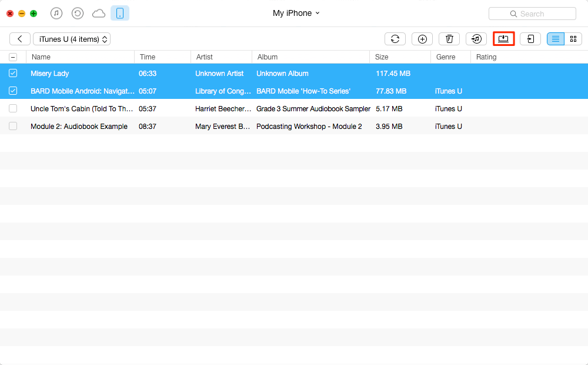Select 'Module 2: Audiobook Example' name
The image size is (588, 365).
click(x=79, y=127)
